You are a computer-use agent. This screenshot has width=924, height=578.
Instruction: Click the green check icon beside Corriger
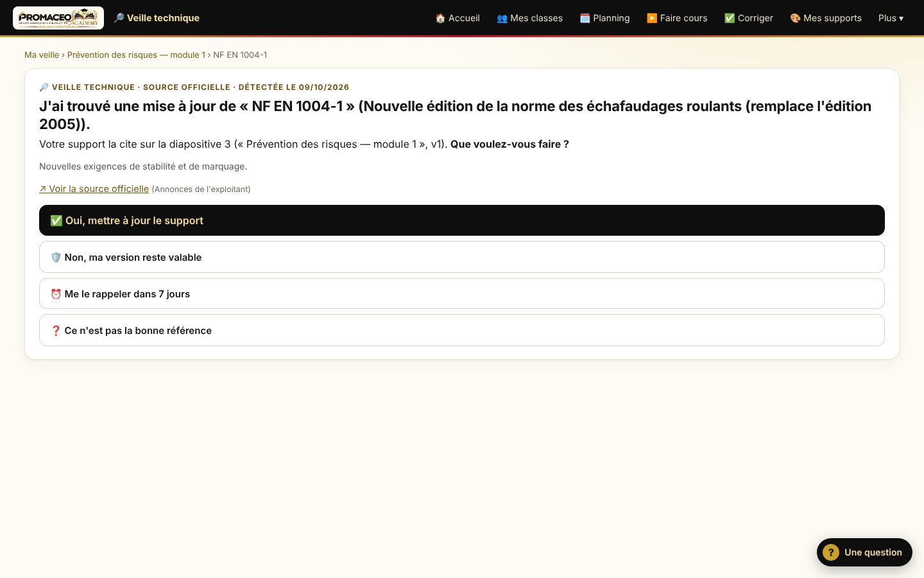pos(730,18)
